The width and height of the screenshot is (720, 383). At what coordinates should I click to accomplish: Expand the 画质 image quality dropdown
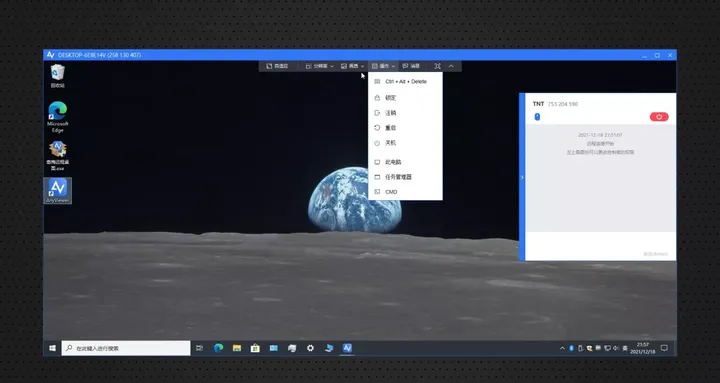coord(353,66)
